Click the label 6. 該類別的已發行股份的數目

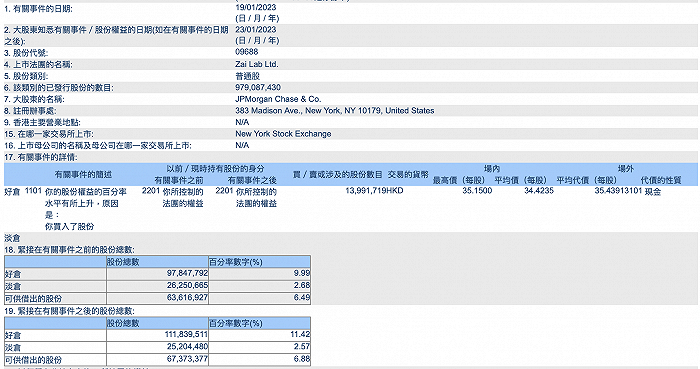(x=58, y=88)
